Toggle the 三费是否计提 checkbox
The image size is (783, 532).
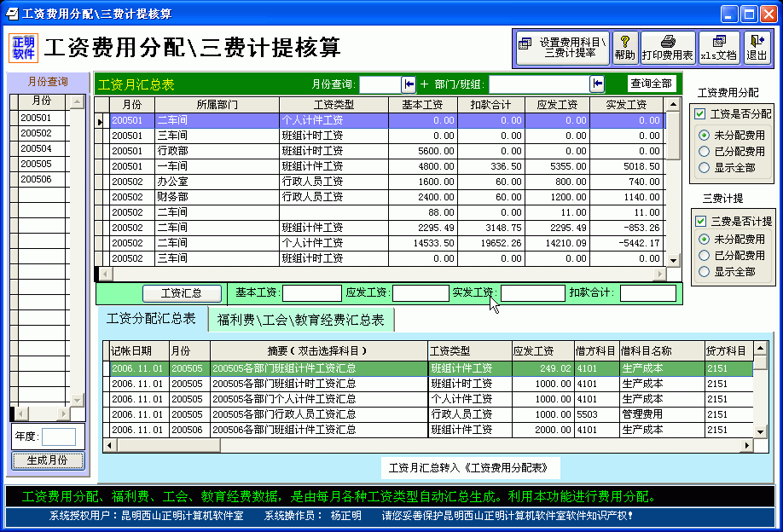[700, 222]
